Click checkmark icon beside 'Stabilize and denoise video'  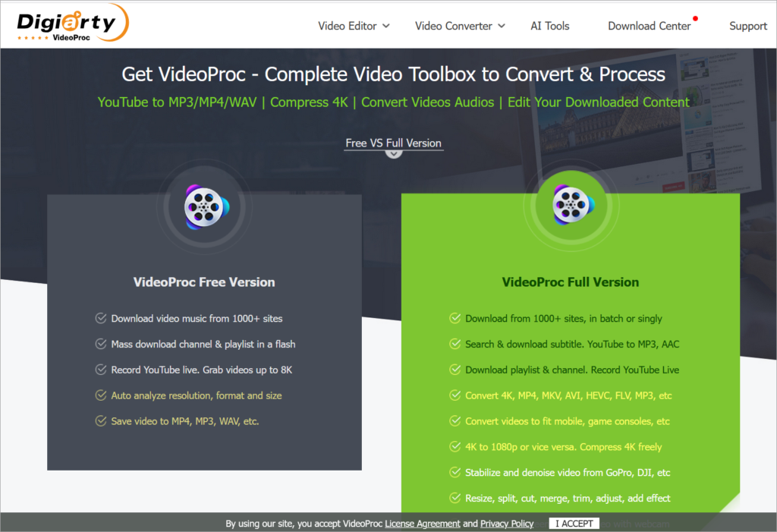pyautogui.click(x=455, y=473)
